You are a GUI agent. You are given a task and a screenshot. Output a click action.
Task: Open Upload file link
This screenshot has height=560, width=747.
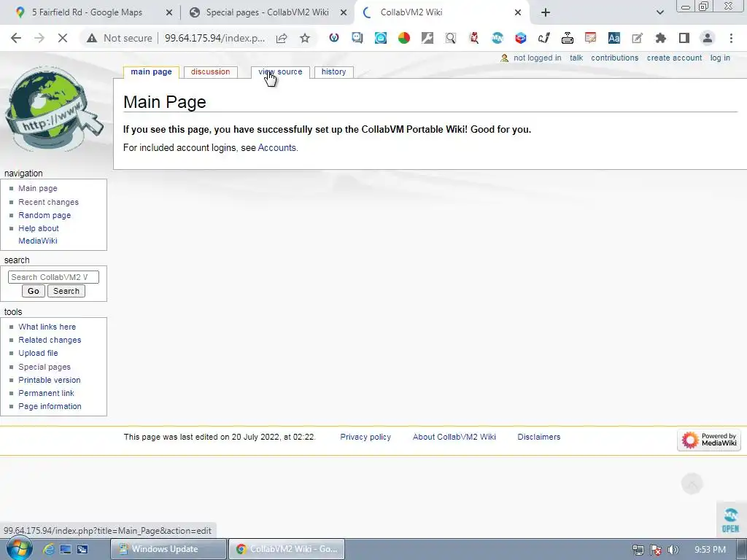click(38, 353)
